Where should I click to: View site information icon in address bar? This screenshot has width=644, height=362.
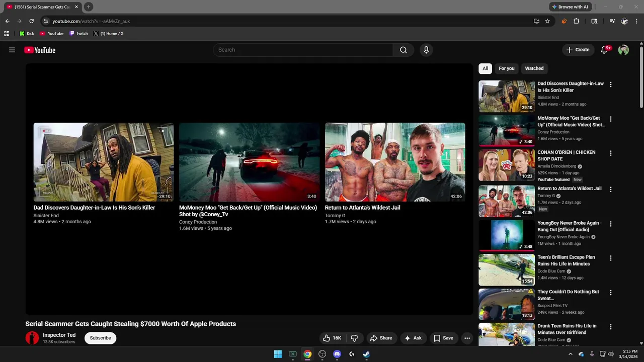tap(46, 21)
